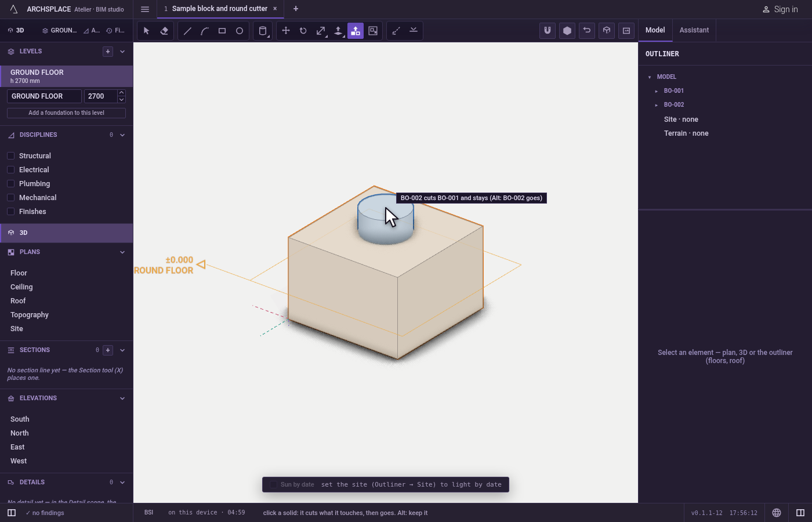Viewport: 812px width, 522px height.
Task: Click the globe language icon
Action: [777, 513]
